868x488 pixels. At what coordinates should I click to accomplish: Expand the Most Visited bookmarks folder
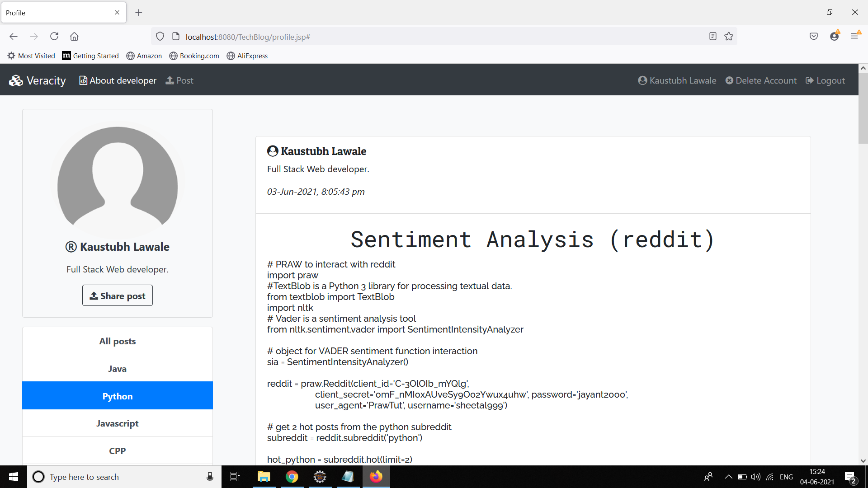click(31, 56)
